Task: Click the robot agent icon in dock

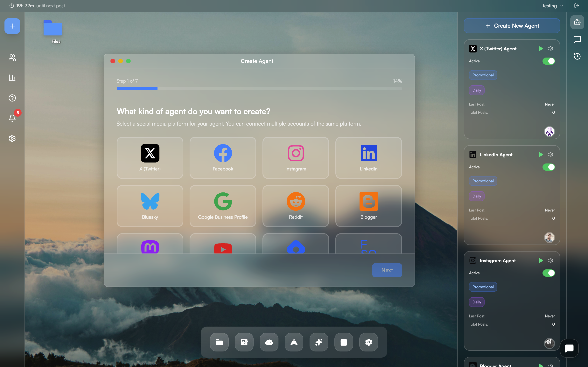Action: pyautogui.click(x=269, y=342)
